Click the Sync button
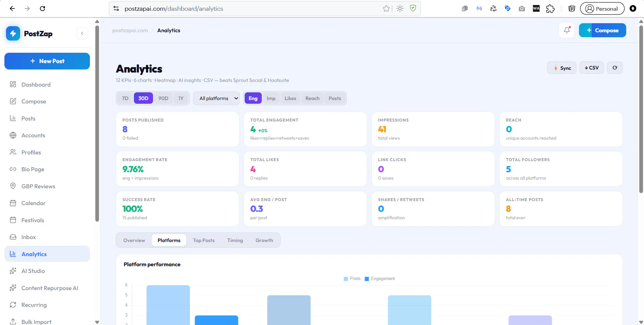Viewport: 644px width, 325px height. point(562,68)
